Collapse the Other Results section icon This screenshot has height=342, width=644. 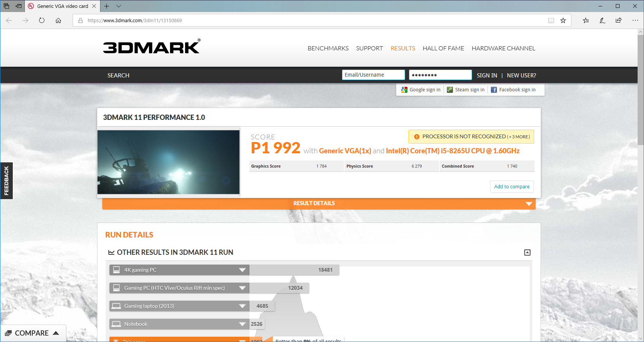[527, 253]
